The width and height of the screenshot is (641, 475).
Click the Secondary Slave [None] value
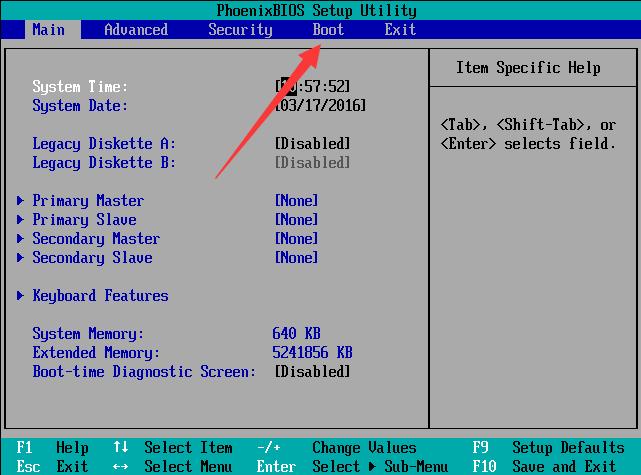pyautogui.click(x=296, y=258)
